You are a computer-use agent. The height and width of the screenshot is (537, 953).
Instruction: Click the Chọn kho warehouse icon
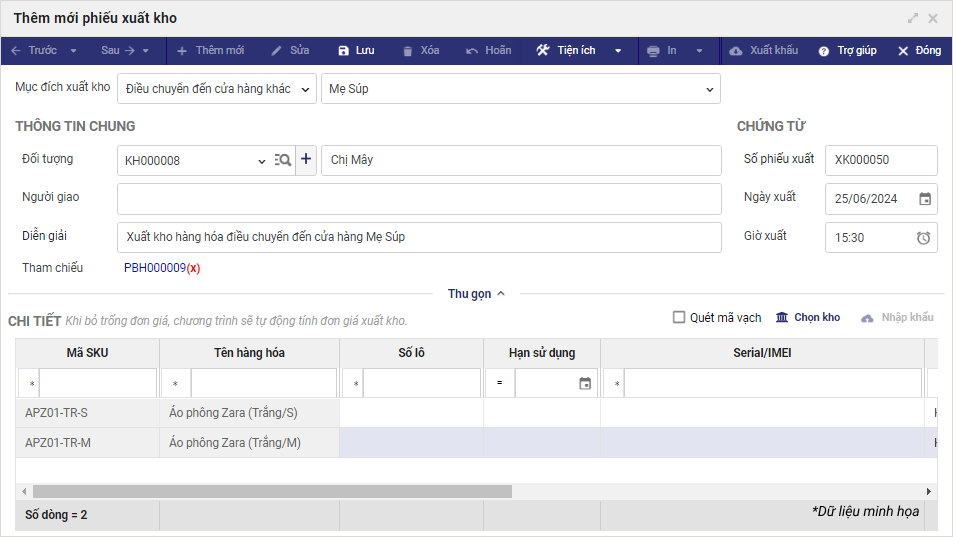pyautogui.click(x=782, y=317)
